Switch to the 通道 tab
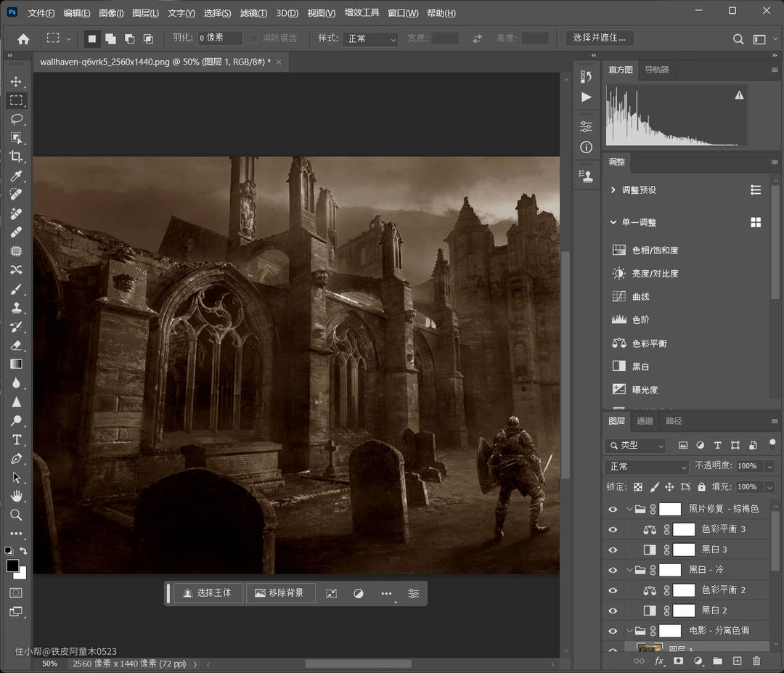The image size is (784, 673). [645, 421]
